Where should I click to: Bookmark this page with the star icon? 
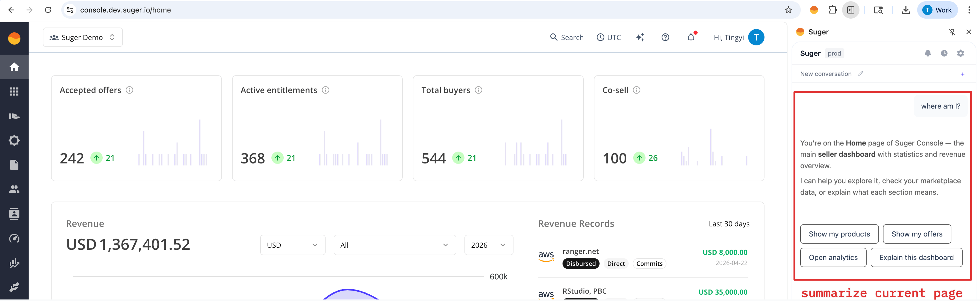[788, 10]
